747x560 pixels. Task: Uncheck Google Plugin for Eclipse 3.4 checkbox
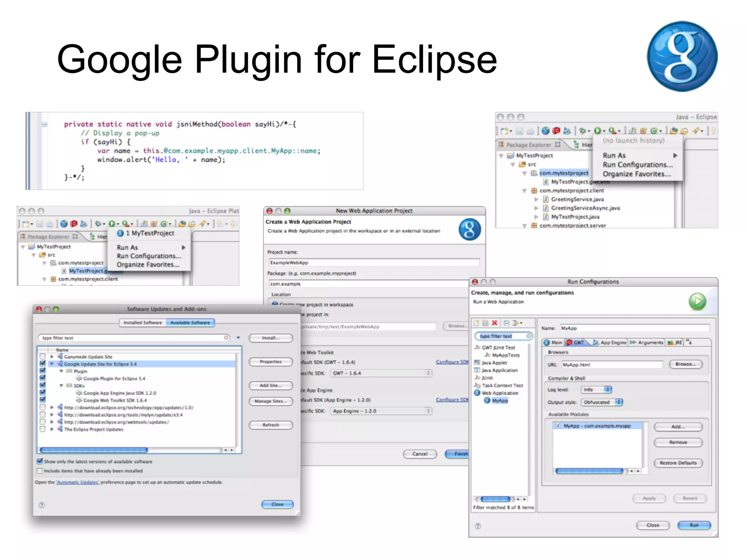click(43, 378)
